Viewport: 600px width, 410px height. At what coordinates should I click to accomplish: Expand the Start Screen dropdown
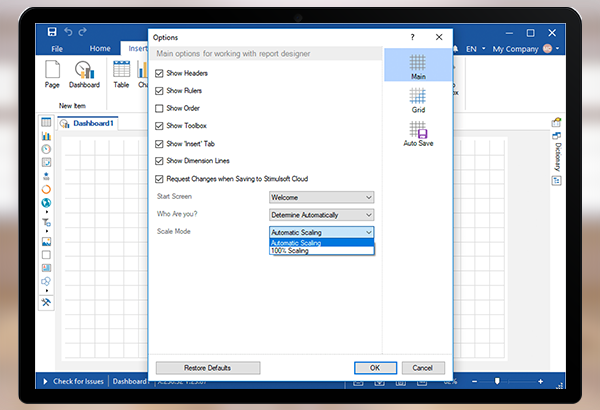pyautogui.click(x=321, y=197)
